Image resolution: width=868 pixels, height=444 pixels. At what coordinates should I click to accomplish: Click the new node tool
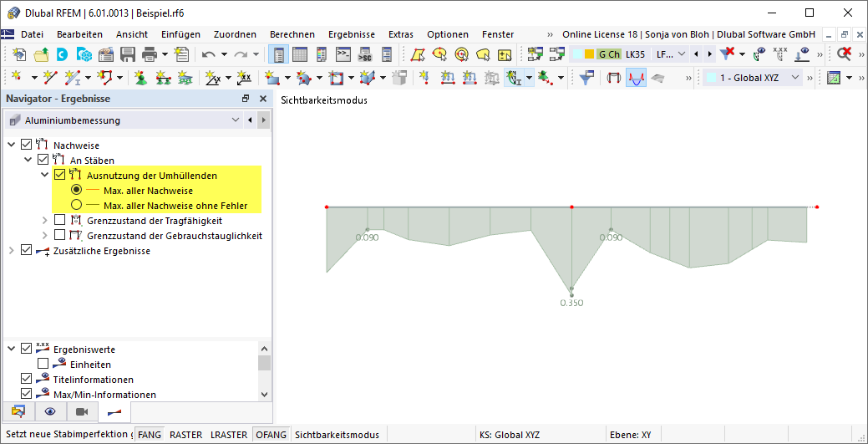click(16, 77)
